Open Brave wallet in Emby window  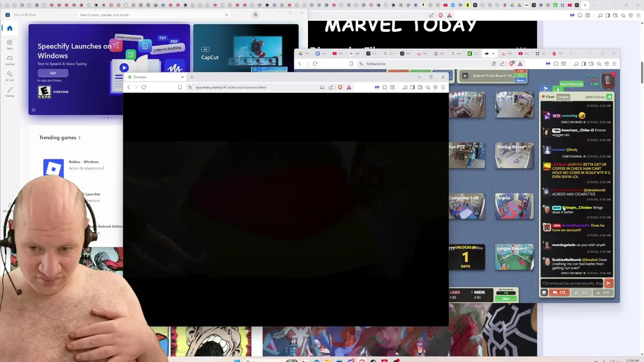(x=420, y=87)
